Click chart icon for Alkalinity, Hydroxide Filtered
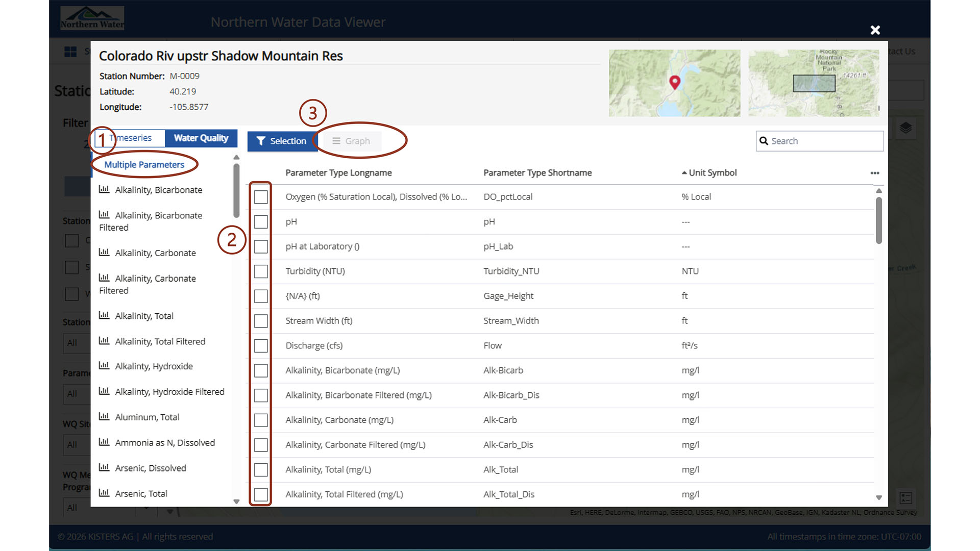Image resolution: width=980 pixels, height=551 pixels. (104, 391)
